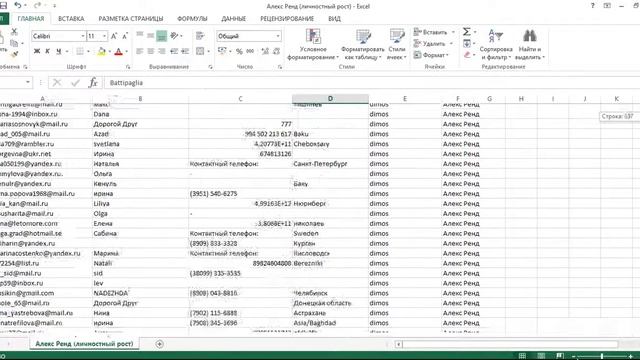Switch to the ФОРМУЛЫ tab
The image size is (640, 360).
(192, 19)
